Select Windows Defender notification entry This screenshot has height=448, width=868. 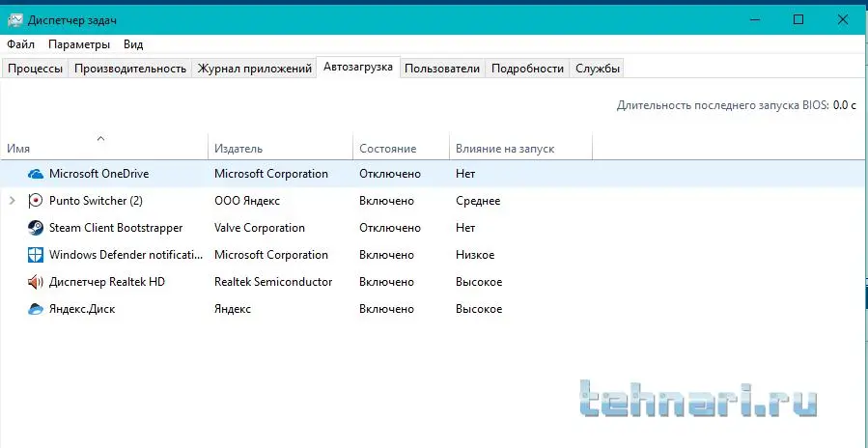pyautogui.click(x=126, y=255)
